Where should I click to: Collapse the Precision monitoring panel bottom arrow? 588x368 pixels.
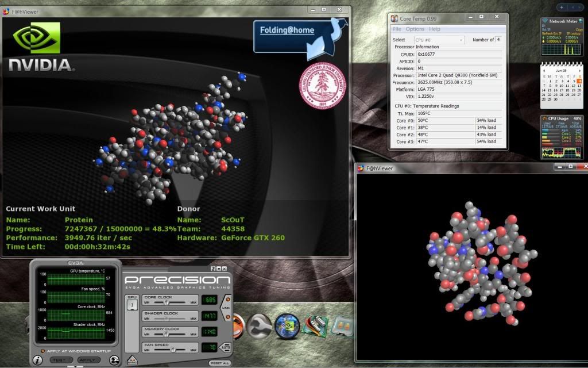pos(75,366)
